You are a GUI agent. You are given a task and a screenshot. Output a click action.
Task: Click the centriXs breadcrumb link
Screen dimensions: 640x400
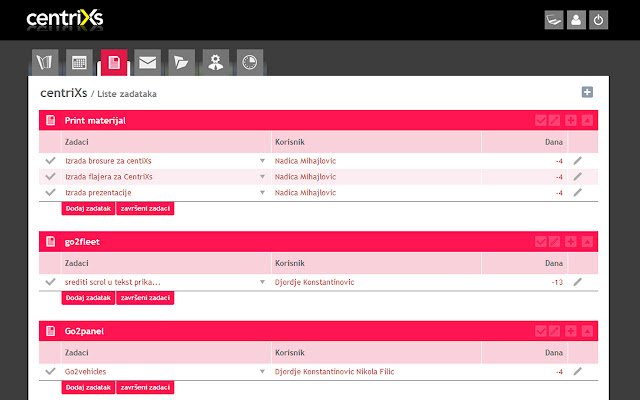(x=64, y=93)
